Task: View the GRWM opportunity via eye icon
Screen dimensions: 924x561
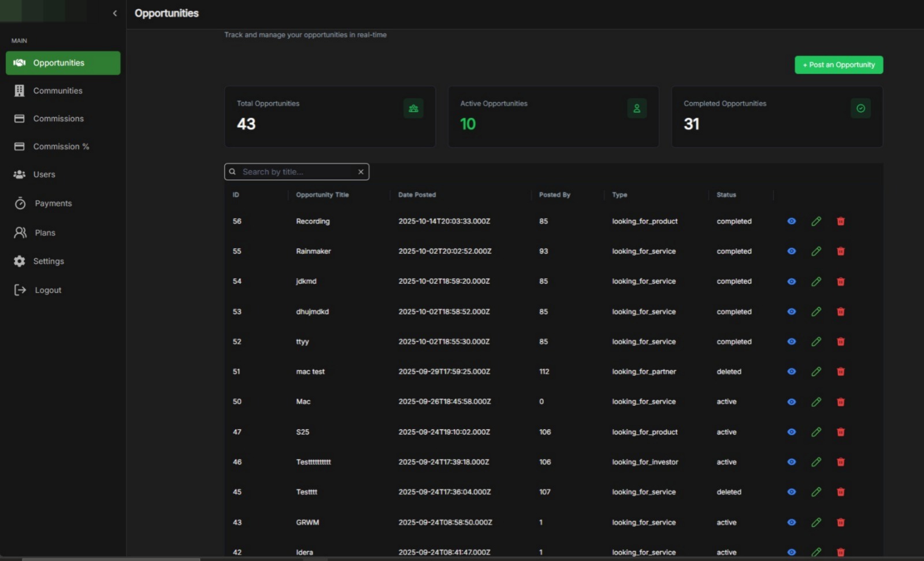Action: (792, 522)
